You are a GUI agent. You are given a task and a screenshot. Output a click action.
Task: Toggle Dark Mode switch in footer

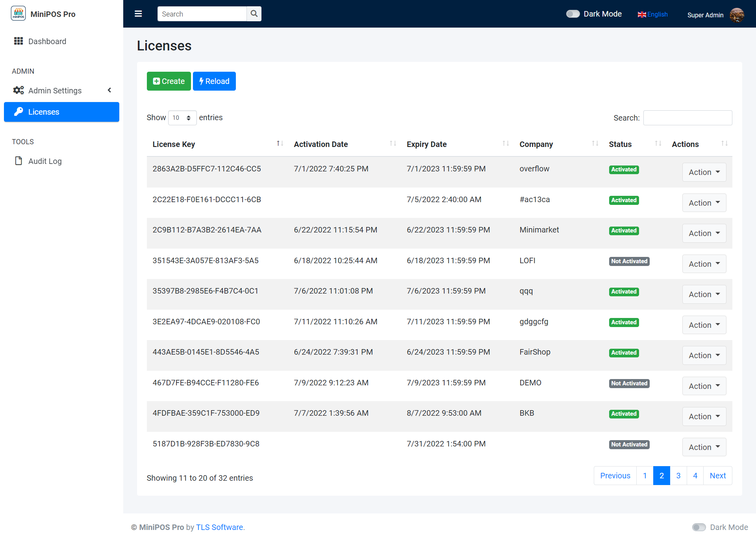click(x=699, y=527)
